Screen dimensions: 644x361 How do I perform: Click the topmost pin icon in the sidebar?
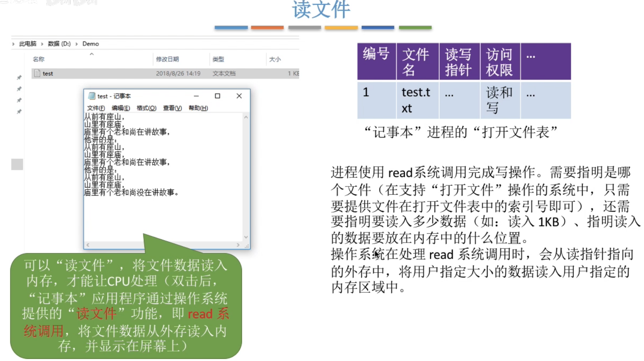pos(19,78)
